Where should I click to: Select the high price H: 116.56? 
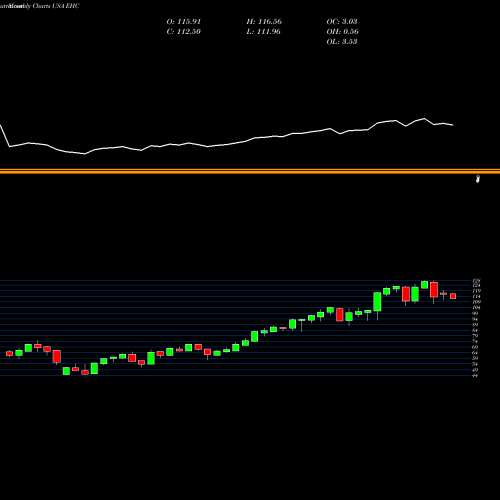click(264, 22)
